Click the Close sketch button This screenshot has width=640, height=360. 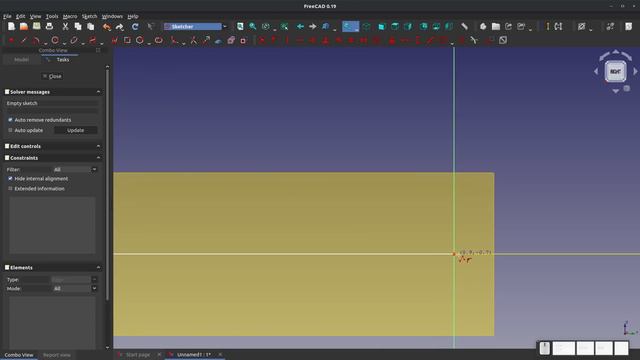point(52,76)
